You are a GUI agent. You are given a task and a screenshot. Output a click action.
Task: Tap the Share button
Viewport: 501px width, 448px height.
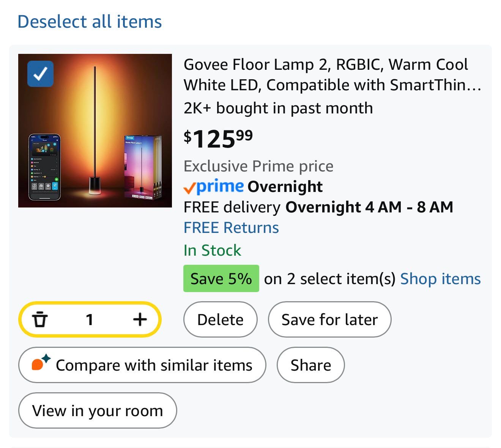click(x=310, y=365)
